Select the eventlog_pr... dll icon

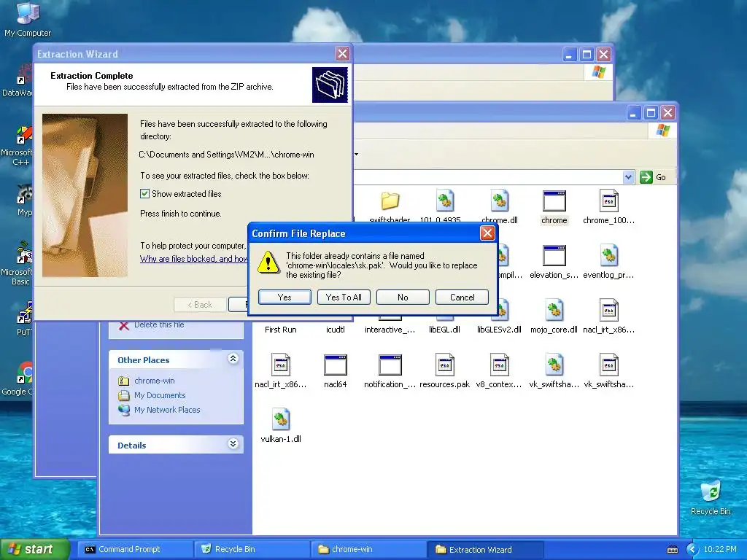[x=609, y=256]
